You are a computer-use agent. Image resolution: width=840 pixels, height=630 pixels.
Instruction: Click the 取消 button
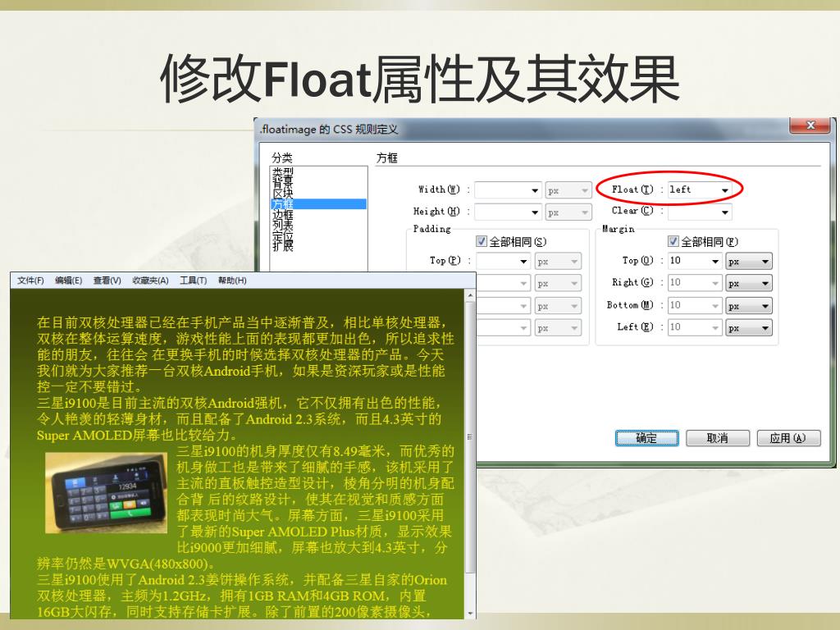(717, 438)
